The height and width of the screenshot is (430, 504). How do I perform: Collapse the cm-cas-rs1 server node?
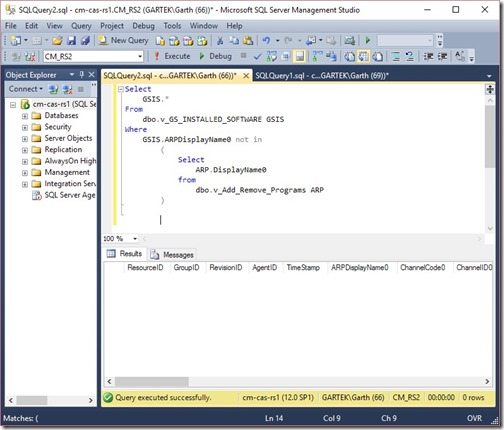click(13, 105)
